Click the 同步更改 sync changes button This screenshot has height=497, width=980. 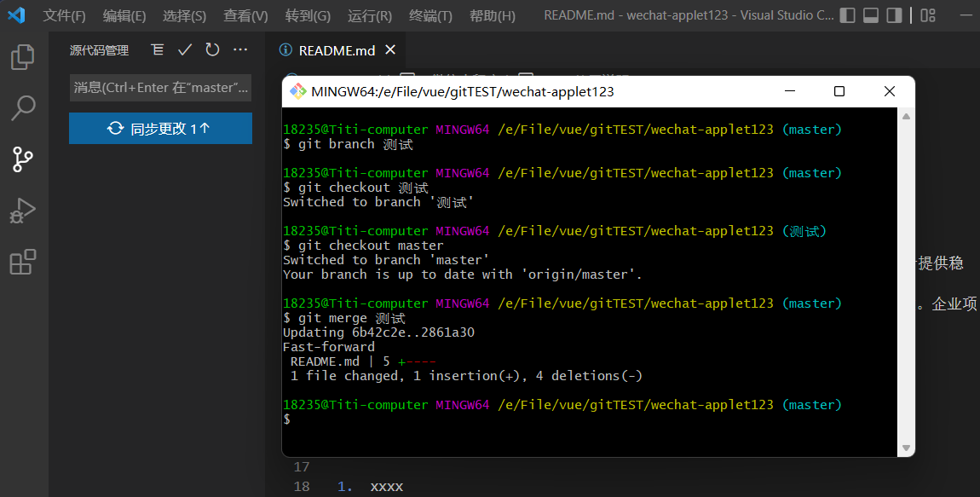tap(160, 129)
